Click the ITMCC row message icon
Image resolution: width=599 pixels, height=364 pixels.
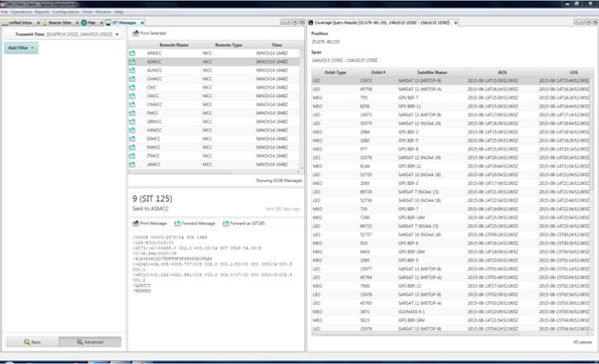[x=133, y=156]
